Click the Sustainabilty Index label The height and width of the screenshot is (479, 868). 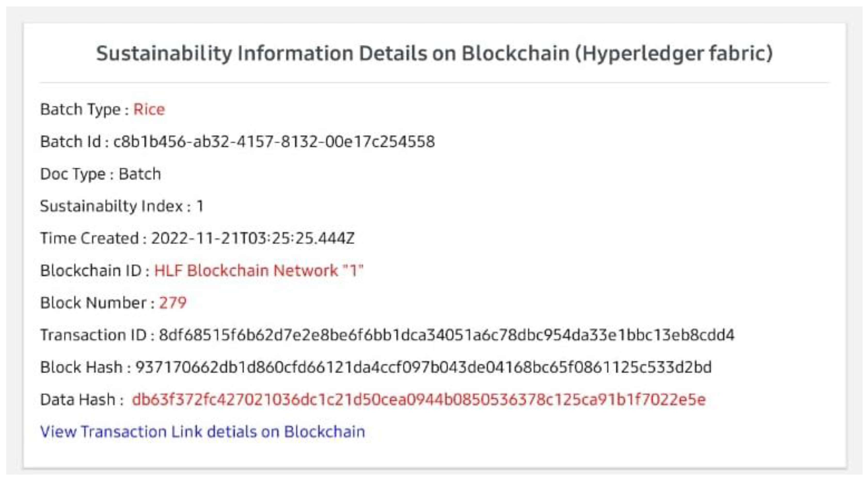click(x=111, y=206)
